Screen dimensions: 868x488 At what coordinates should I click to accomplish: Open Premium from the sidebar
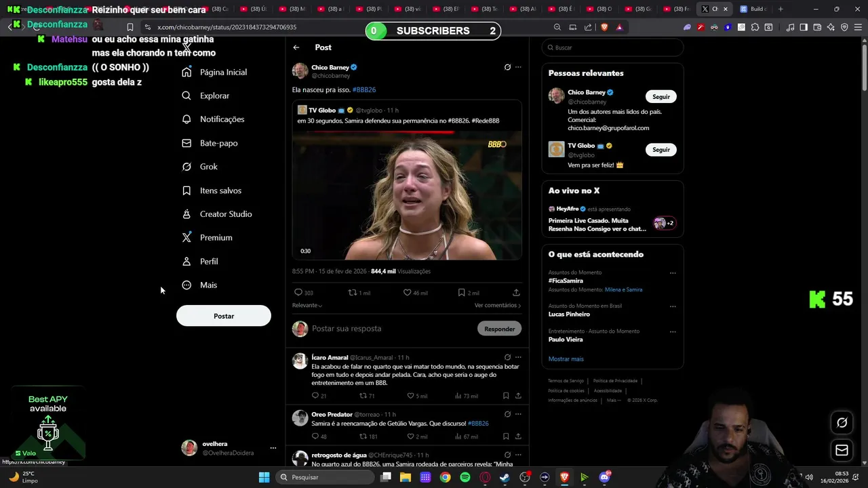(x=207, y=238)
